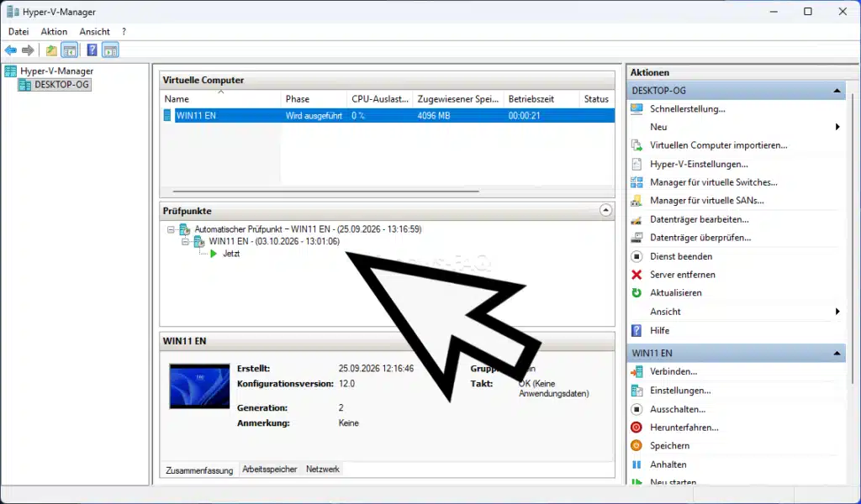Click the Virtuellen Computer importieren icon
This screenshot has height=504, width=861.
[637, 145]
